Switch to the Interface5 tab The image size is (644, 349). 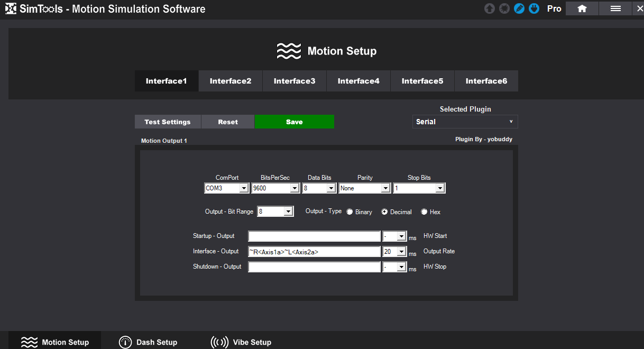(x=422, y=81)
